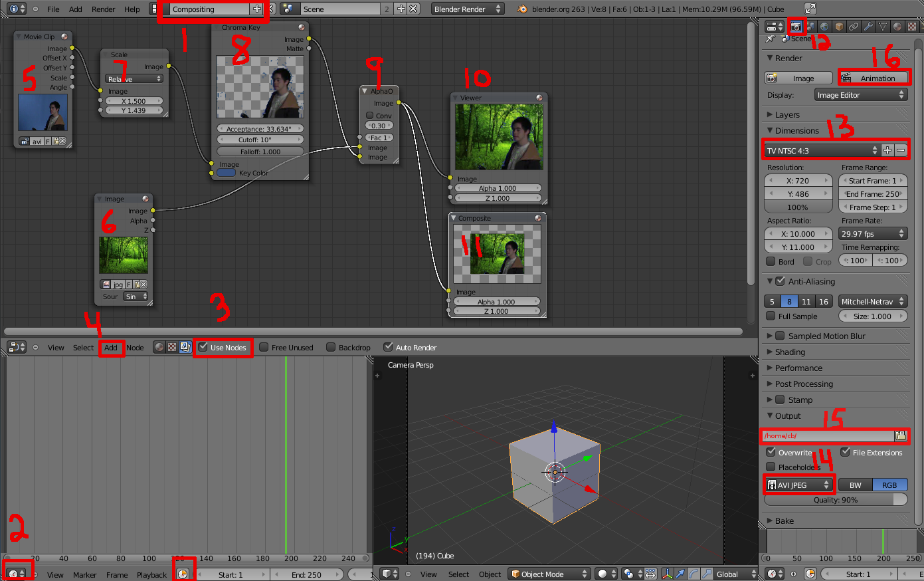Viewport: 924px width, 581px height.
Task: Click the timeline editor type selector icon
Action: pos(17,574)
